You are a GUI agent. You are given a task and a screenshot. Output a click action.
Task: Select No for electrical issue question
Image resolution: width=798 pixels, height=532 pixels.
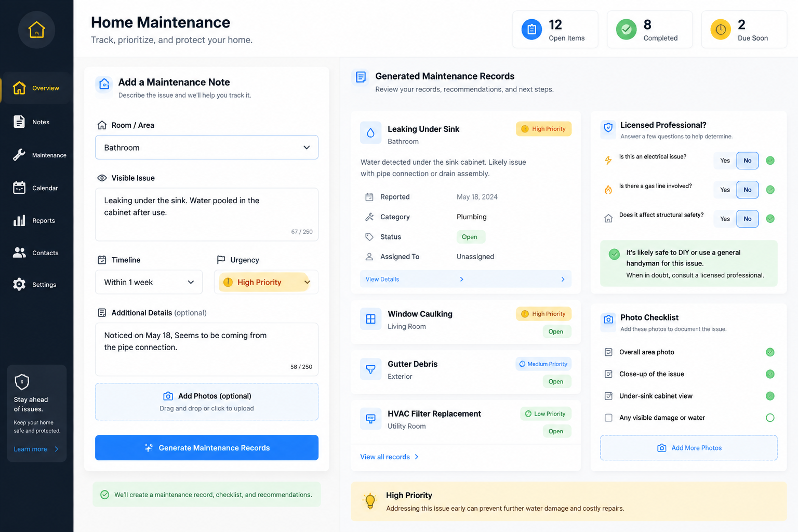748,161
